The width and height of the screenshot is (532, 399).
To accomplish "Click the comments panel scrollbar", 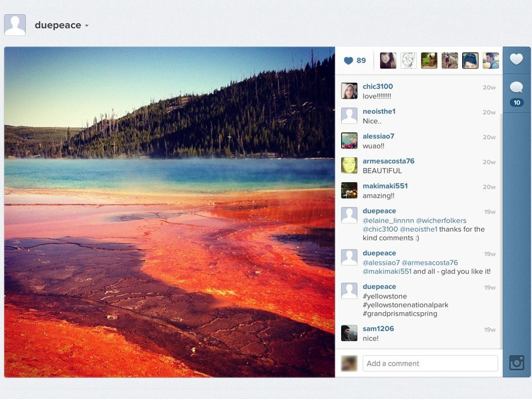I will [x=501, y=231].
